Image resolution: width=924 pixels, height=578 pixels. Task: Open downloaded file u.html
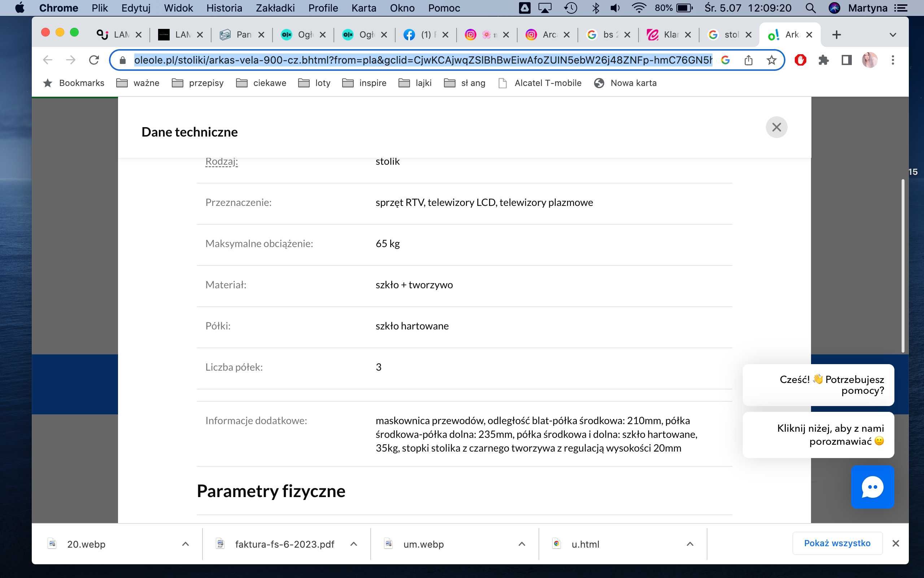point(585,544)
